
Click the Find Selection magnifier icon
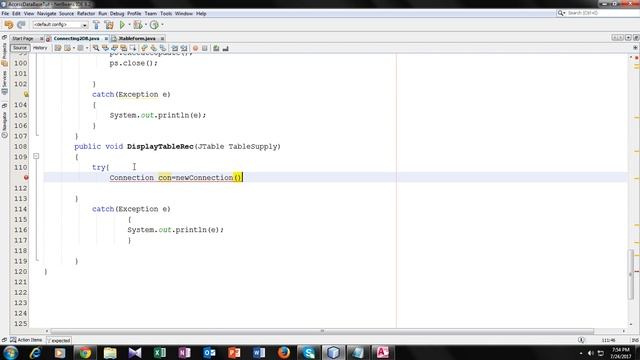[x=96, y=48]
